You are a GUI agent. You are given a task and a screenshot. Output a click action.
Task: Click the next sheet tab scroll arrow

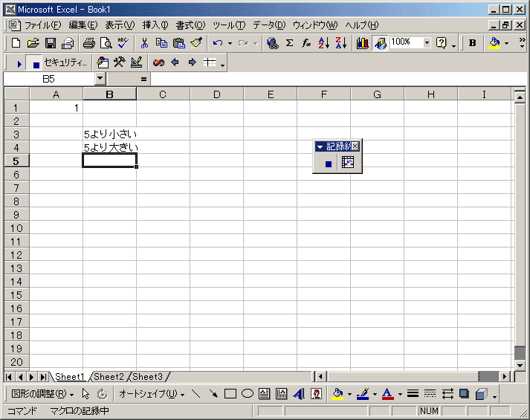[x=31, y=377]
